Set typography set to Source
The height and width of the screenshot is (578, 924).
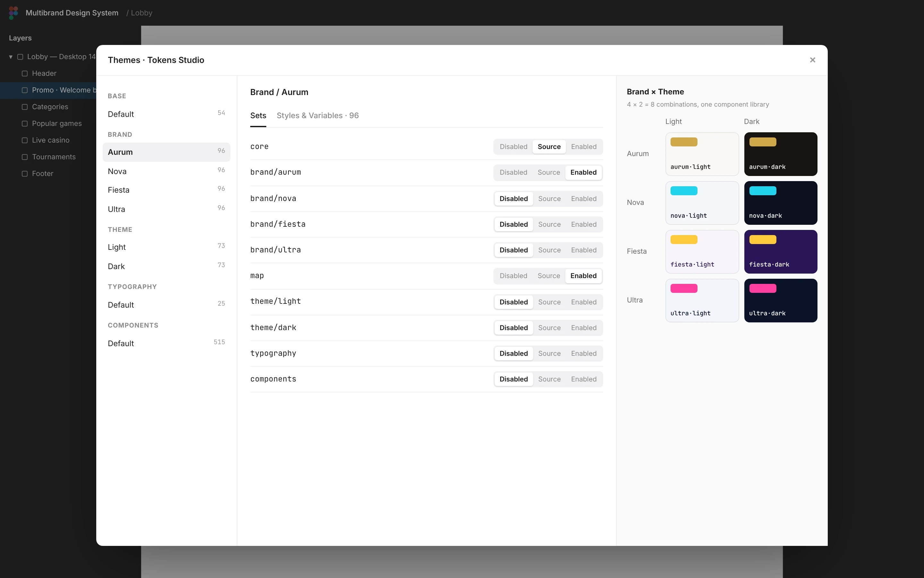coord(549,354)
